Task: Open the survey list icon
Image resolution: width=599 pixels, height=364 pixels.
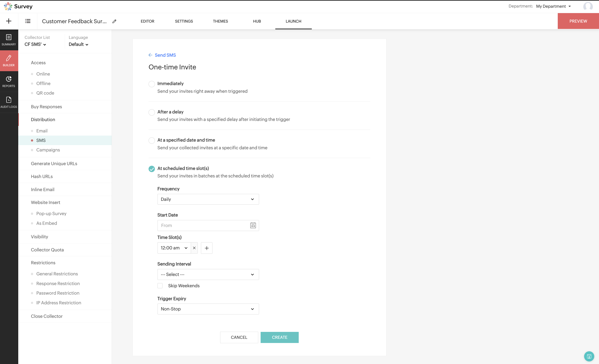Action: (28, 21)
